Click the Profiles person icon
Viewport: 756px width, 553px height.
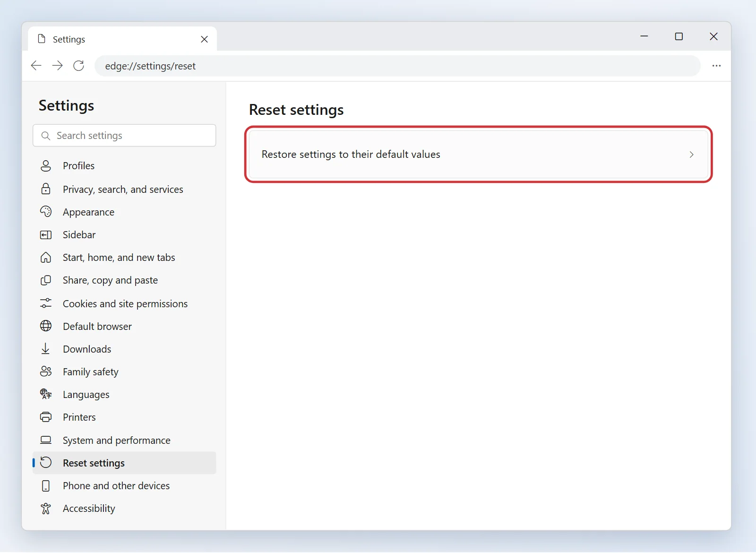46,166
